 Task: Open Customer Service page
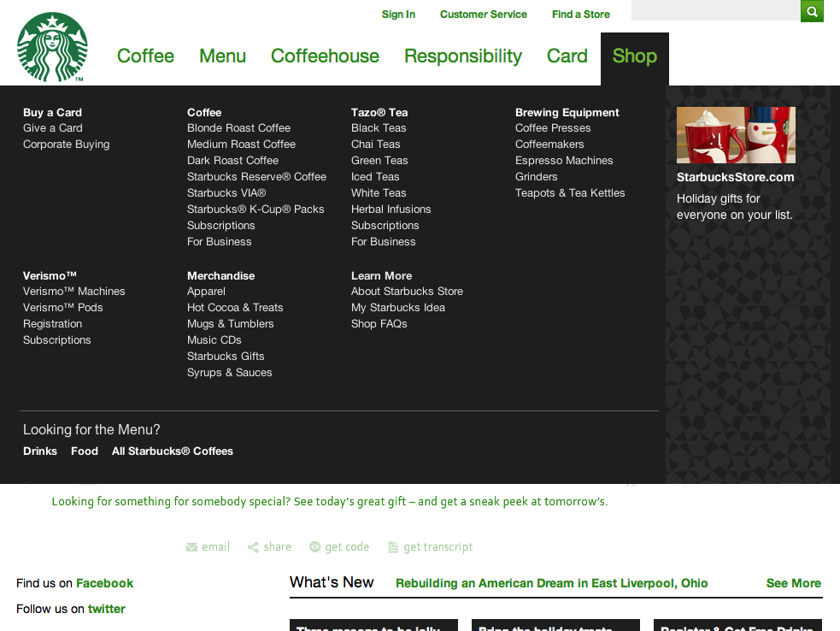(x=483, y=15)
